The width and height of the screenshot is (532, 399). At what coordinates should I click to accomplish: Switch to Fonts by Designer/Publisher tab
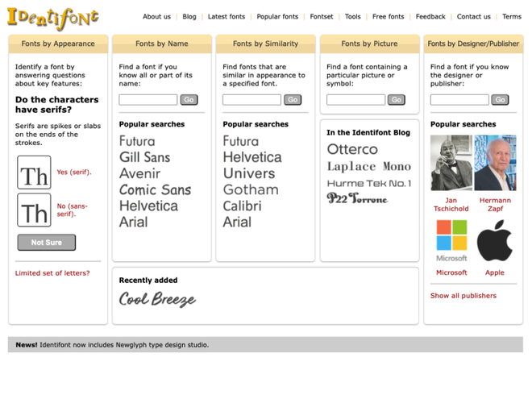click(473, 44)
